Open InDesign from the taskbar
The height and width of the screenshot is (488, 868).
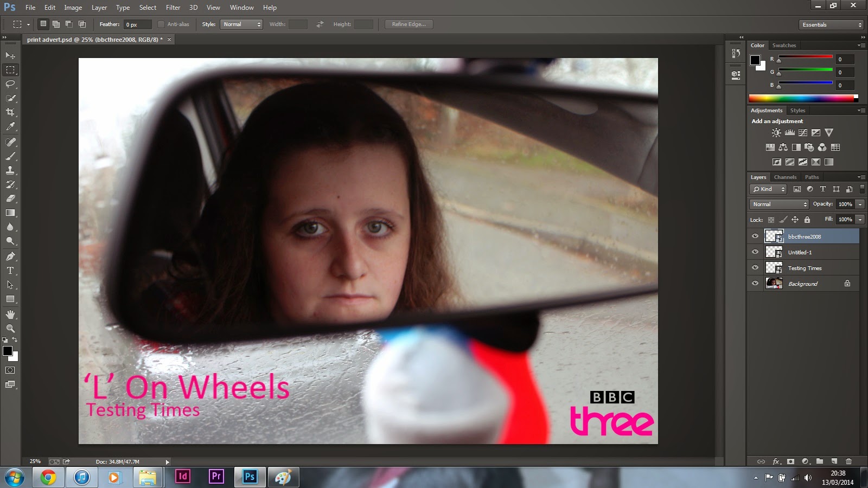pos(183,477)
